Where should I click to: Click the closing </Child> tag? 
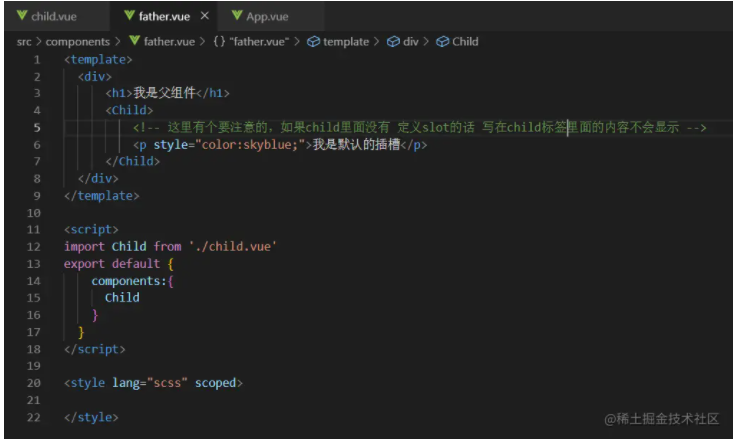pos(133,161)
